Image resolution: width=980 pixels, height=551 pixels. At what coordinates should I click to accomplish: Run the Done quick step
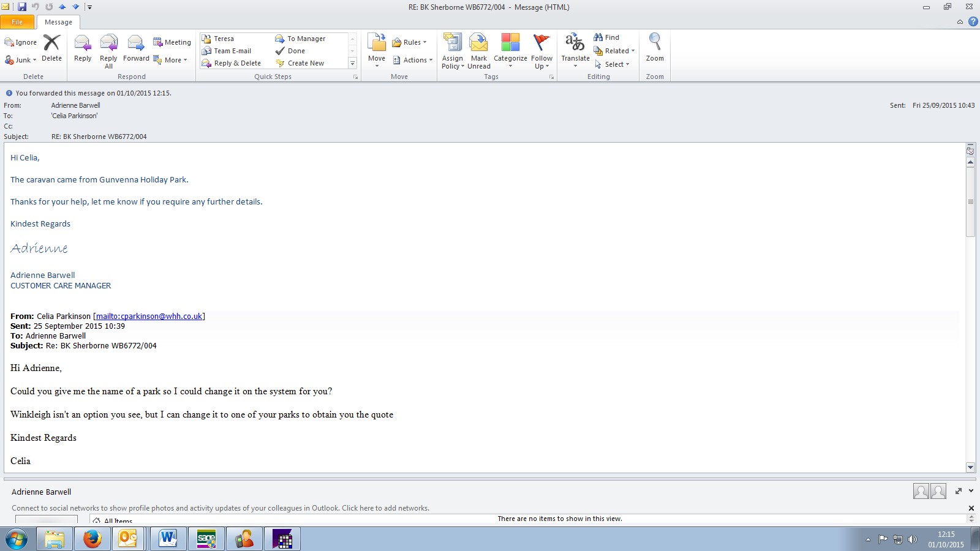tap(290, 51)
